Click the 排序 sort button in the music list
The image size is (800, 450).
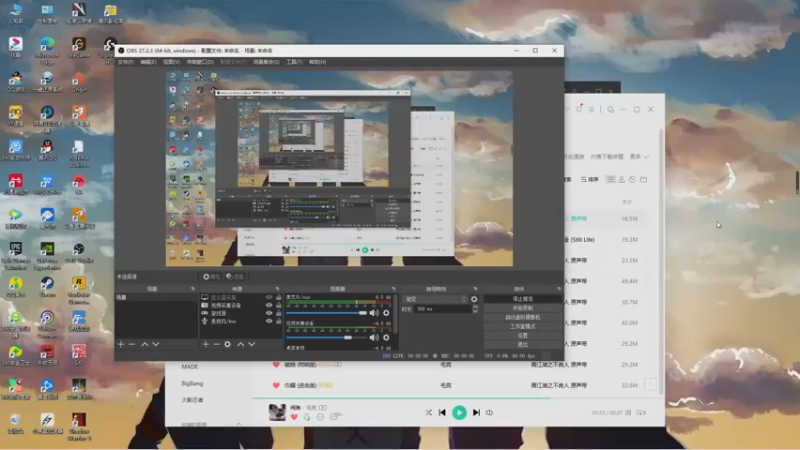[x=589, y=180]
